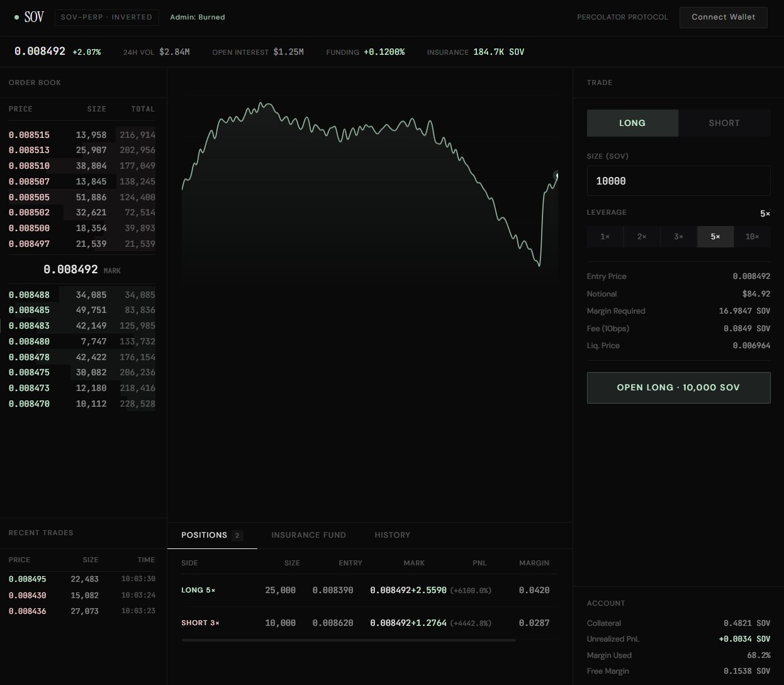This screenshot has width=784, height=685.
Task: Choose 3× leverage option
Action: (678, 237)
